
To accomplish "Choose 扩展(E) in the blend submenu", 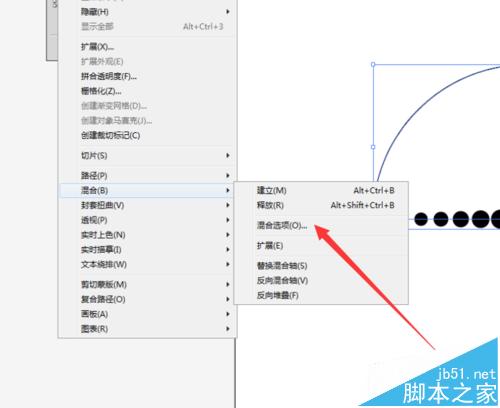I will 321,246.
